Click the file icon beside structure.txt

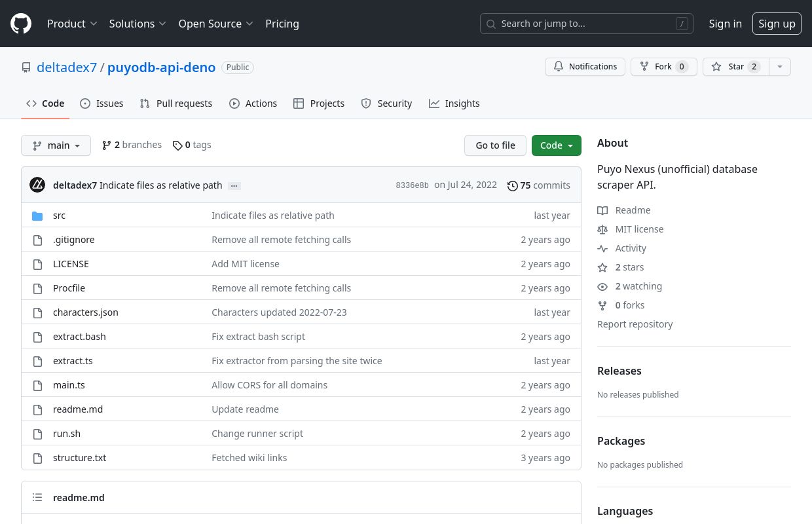37,458
